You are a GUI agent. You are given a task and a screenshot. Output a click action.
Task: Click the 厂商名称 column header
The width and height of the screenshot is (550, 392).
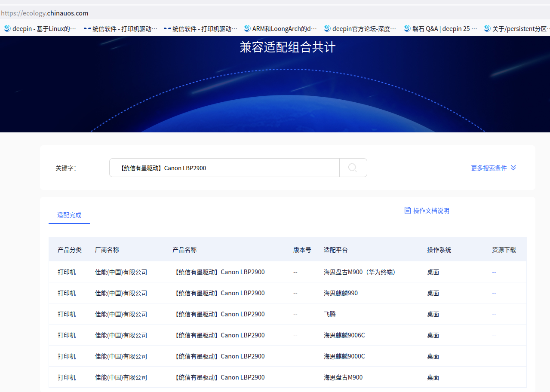coord(107,250)
